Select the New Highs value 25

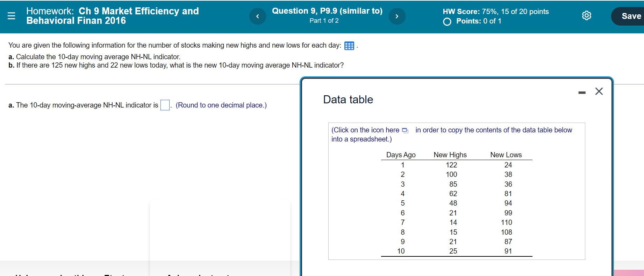(453, 251)
